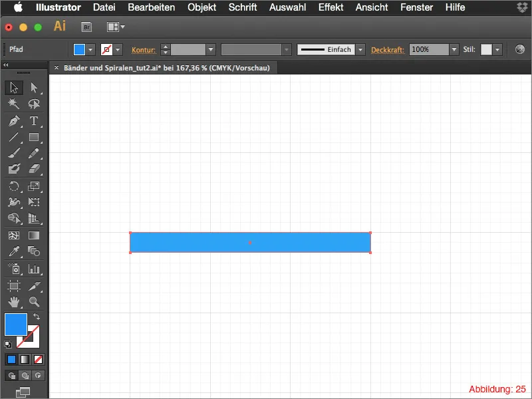This screenshot has height=399, width=532.
Task: Enable Gradient fill mode button
Action: pyautogui.click(x=25, y=359)
